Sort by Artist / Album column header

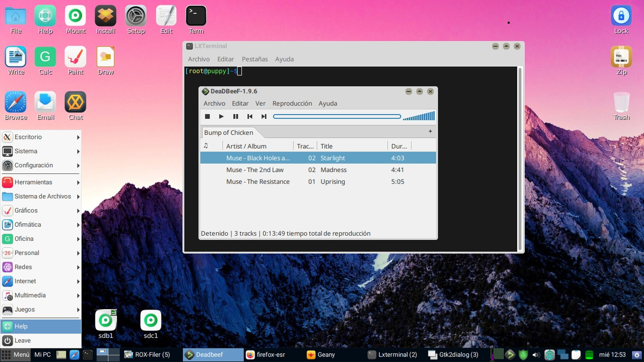[x=258, y=146]
